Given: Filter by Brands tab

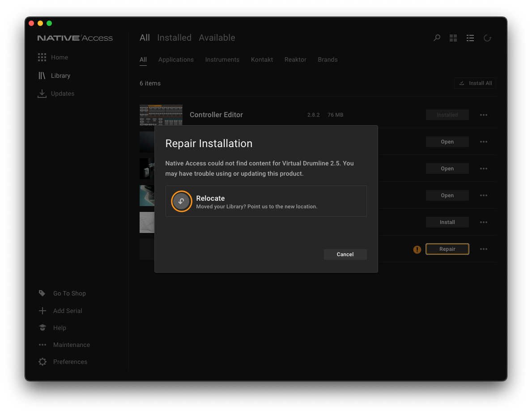Looking at the screenshot, I should coord(328,59).
